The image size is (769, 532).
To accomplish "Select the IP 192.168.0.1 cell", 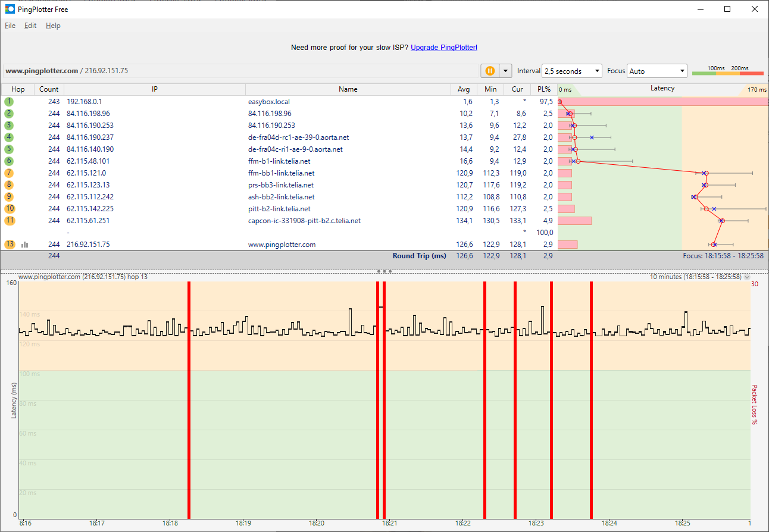I will pos(85,102).
